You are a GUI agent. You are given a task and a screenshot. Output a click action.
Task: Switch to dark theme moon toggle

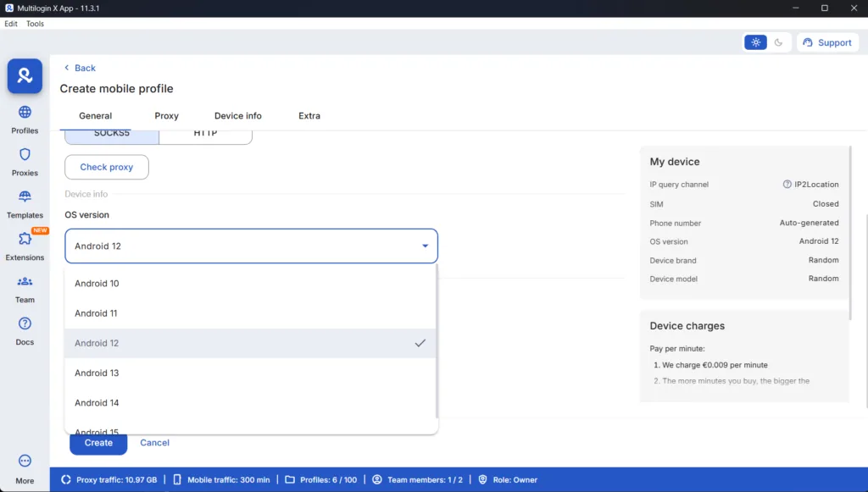pos(779,42)
